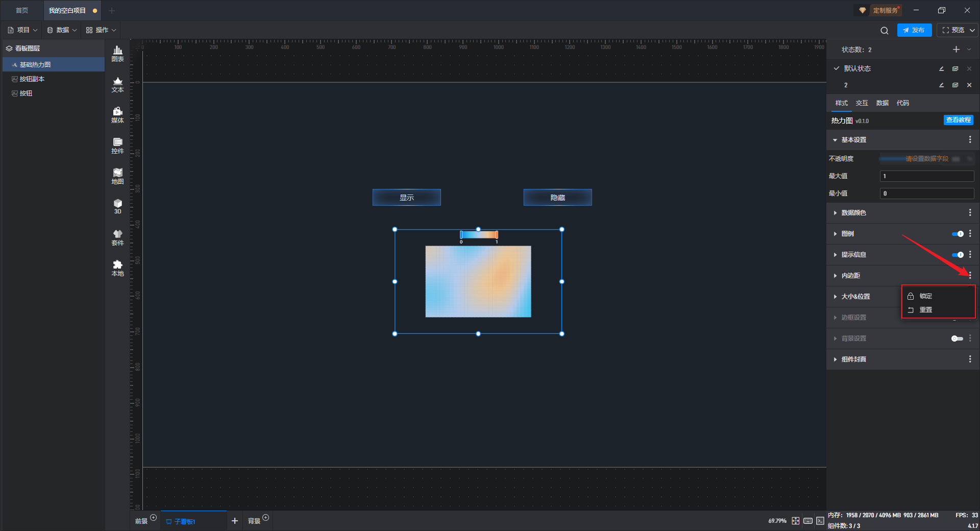Click the 发布 publish button
Viewport: 980px width, 531px height.
[914, 30]
